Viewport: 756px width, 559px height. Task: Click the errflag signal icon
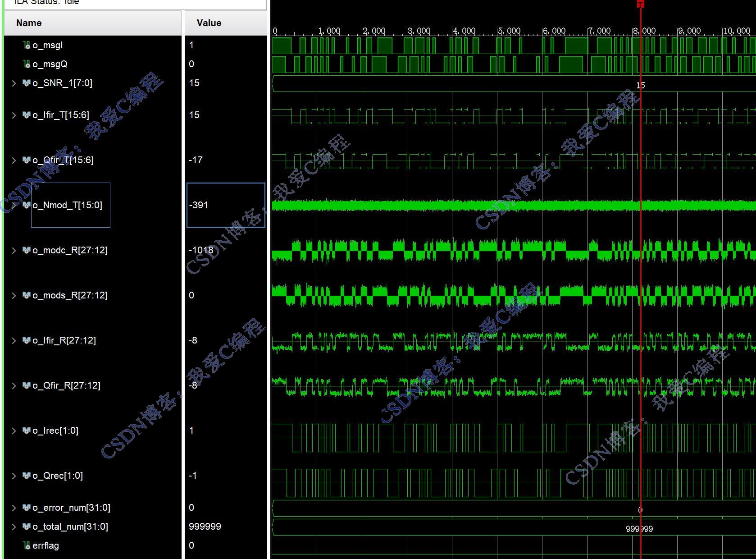[x=27, y=545]
